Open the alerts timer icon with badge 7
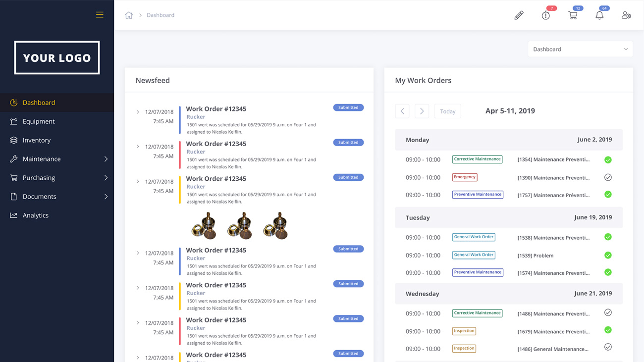The image size is (644, 362). point(546,15)
